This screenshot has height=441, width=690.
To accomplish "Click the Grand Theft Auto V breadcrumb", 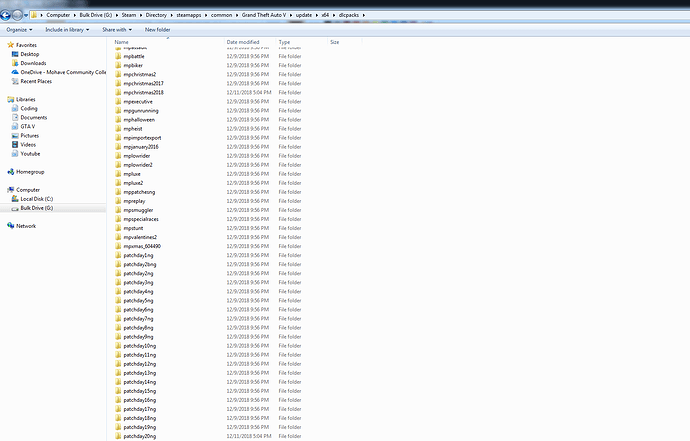I will tap(264, 15).
